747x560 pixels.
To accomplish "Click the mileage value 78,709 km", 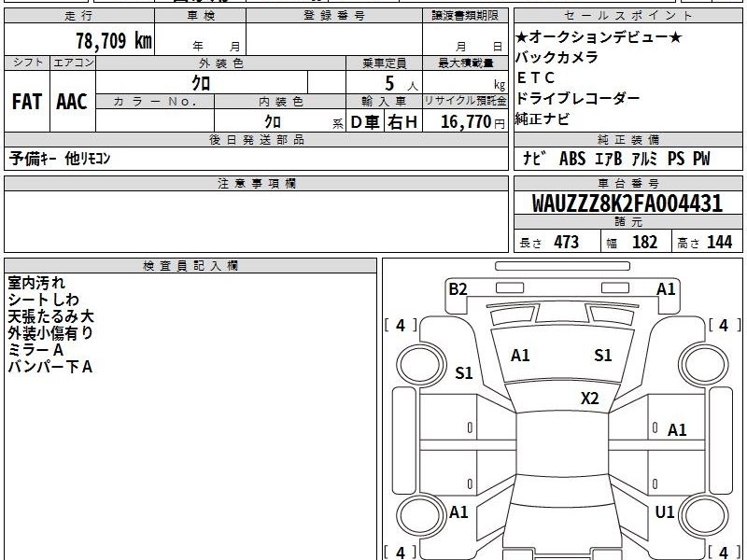I will click(x=114, y=40).
